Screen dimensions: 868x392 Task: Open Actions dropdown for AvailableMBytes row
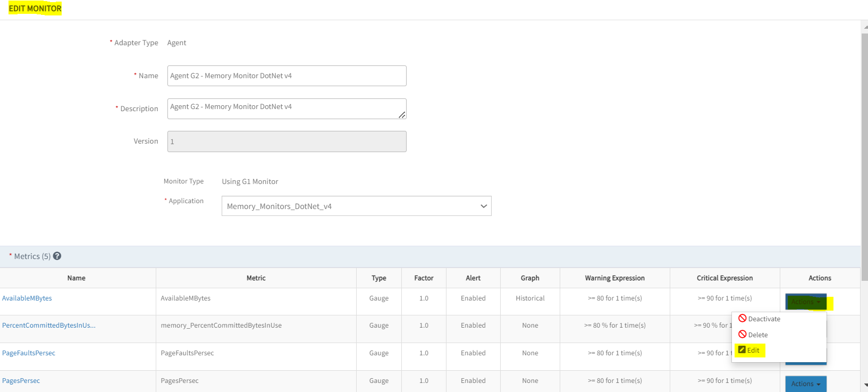pos(806,302)
